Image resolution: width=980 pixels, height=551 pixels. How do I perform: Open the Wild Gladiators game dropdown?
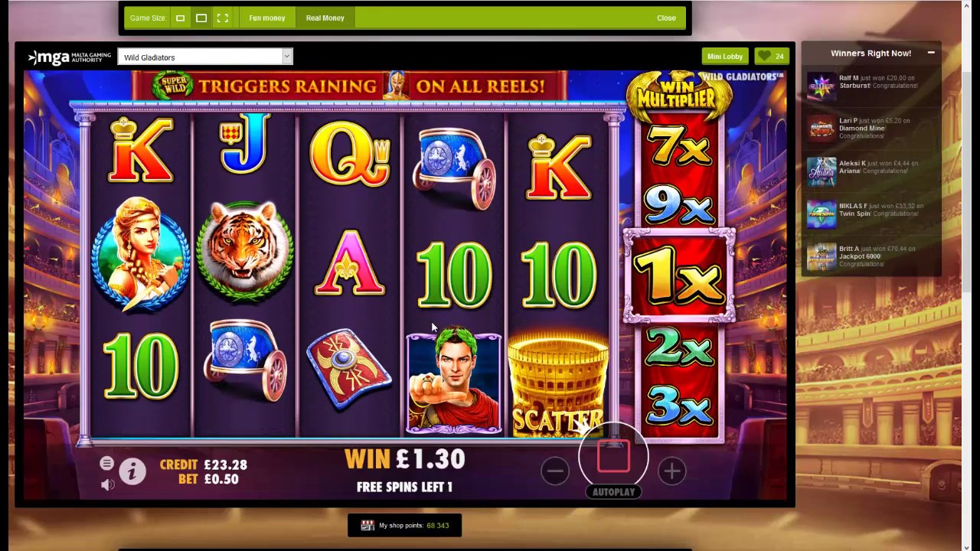point(205,57)
